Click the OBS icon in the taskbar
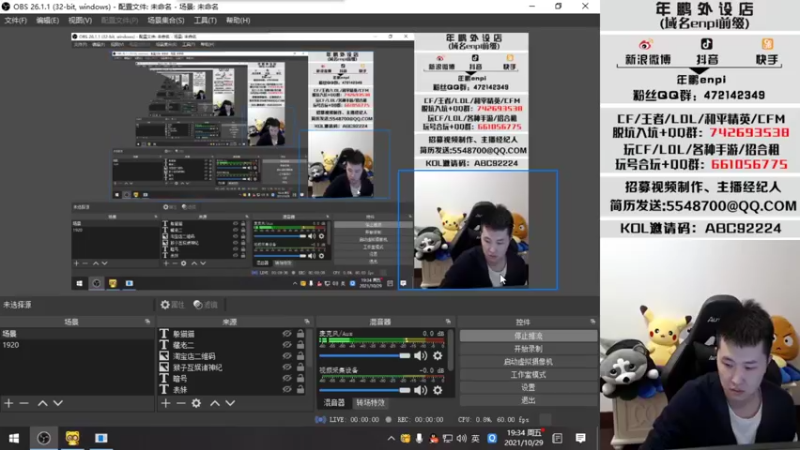This screenshot has height=450, width=800. [44, 438]
